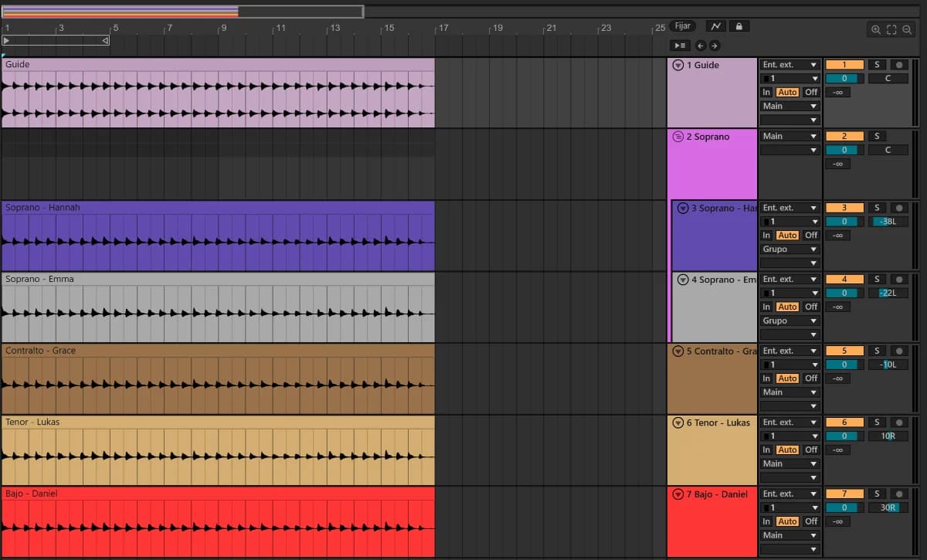The height and width of the screenshot is (560, 927).
Task: Select the Soprano - Hannah clip header
Action: coord(218,207)
